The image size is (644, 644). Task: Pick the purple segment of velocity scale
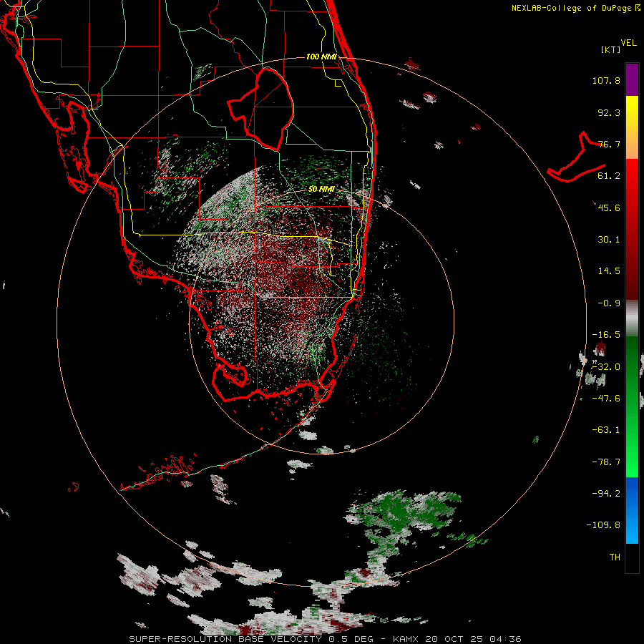[x=632, y=79]
